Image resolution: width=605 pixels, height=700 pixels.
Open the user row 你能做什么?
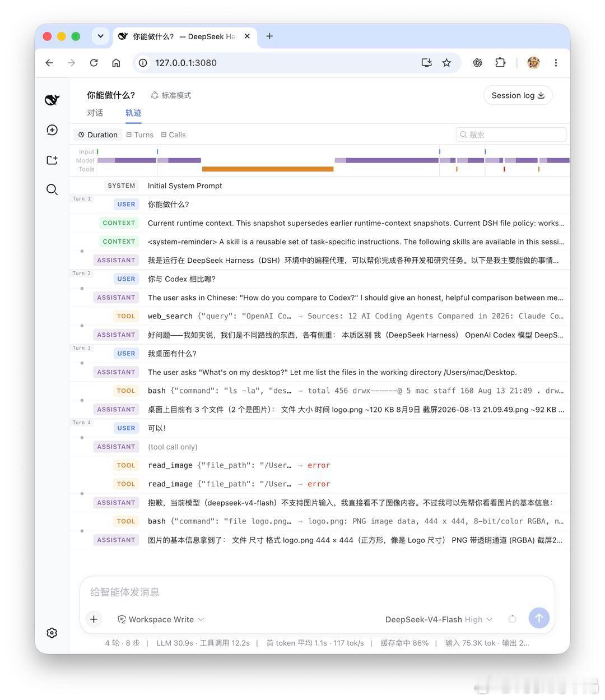pyautogui.click(x=320, y=204)
